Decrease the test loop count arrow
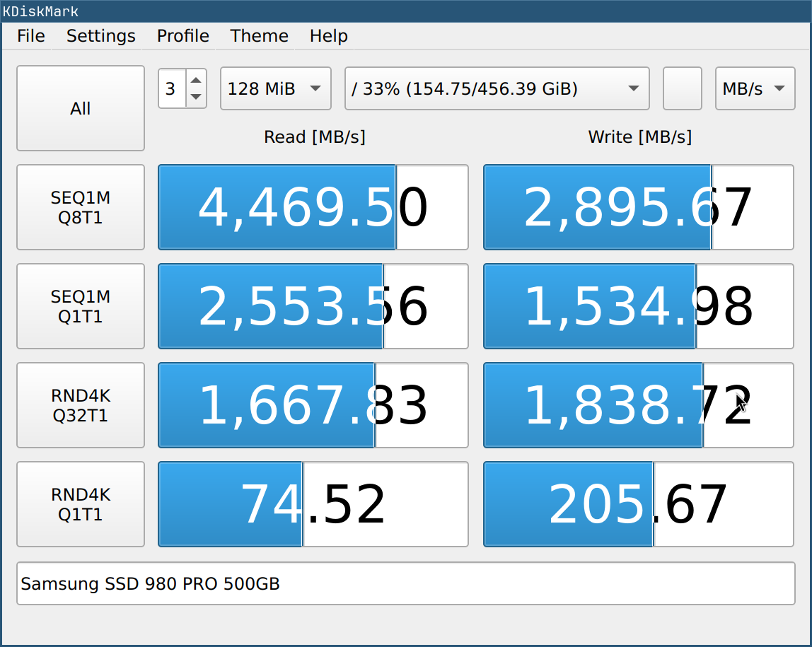Image resolution: width=812 pixels, height=647 pixels. tap(196, 97)
